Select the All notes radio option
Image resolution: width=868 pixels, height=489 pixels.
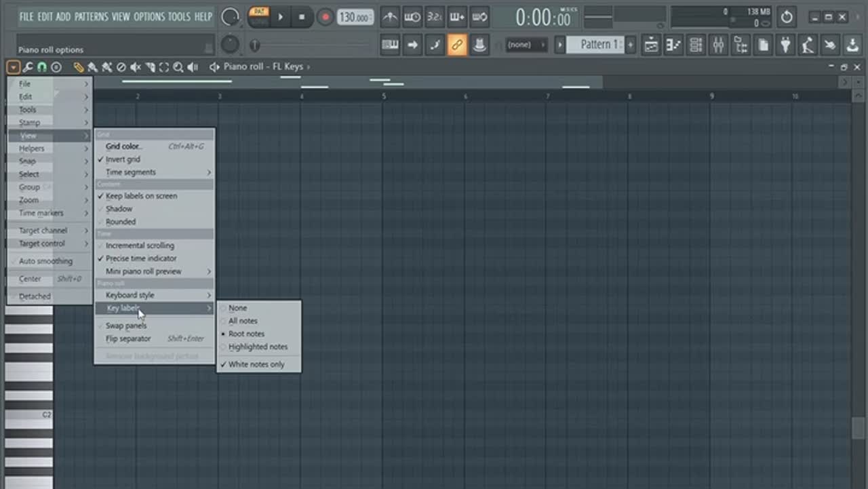(243, 321)
